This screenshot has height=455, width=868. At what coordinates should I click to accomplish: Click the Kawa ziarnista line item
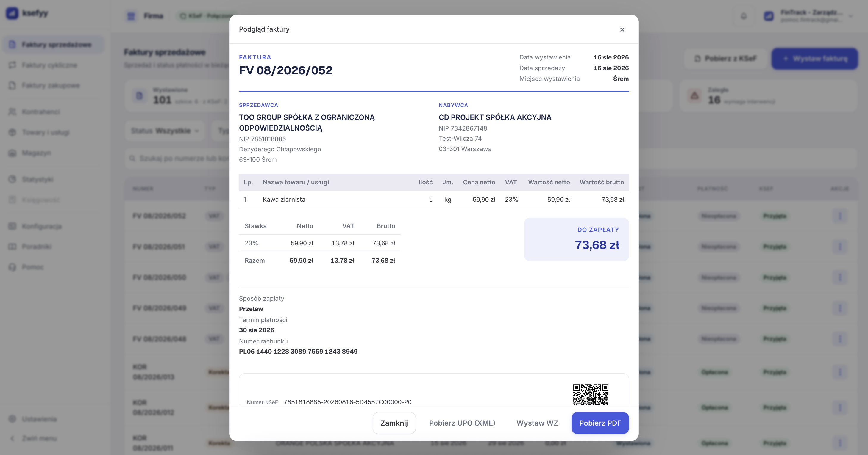click(x=284, y=199)
